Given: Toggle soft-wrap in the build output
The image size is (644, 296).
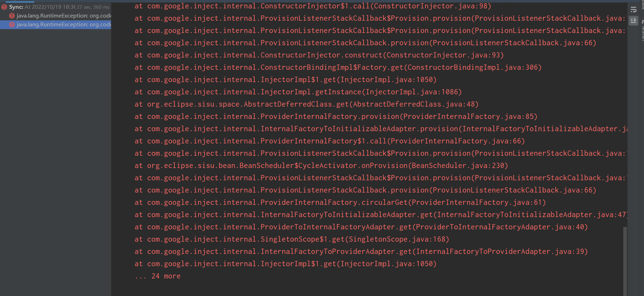Looking at the screenshot, I should 633,10.
